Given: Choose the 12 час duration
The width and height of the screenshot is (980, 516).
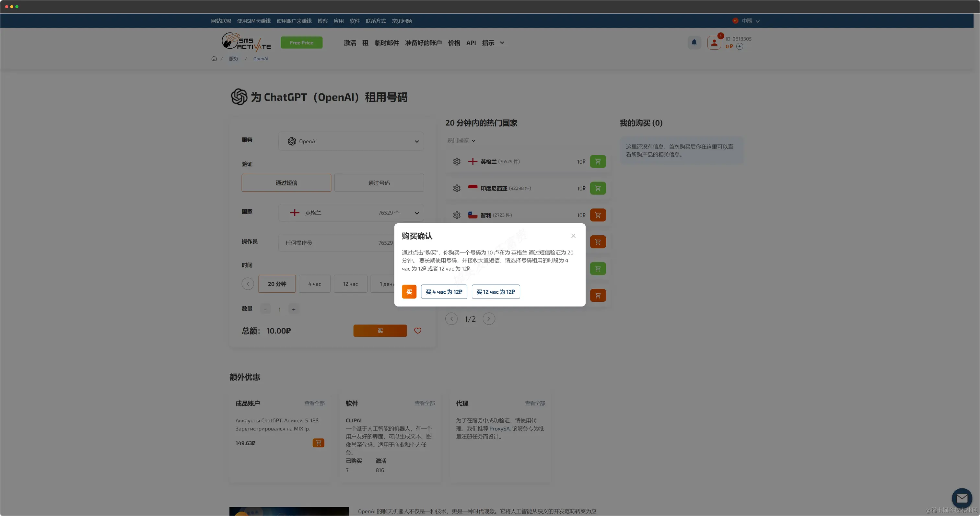Looking at the screenshot, I should (x=350, y=284).
